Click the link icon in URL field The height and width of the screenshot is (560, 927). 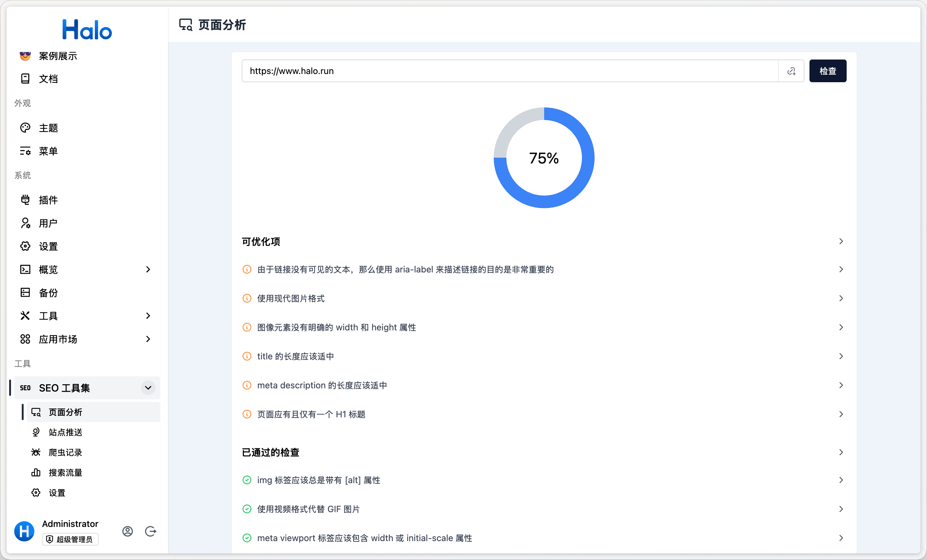pos(791,71)
